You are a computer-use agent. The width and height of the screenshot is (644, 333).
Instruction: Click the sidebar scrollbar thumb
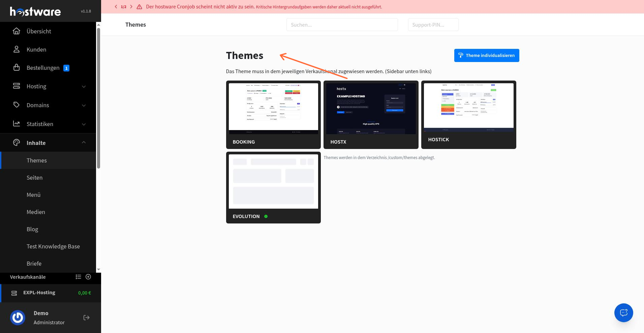98,98
